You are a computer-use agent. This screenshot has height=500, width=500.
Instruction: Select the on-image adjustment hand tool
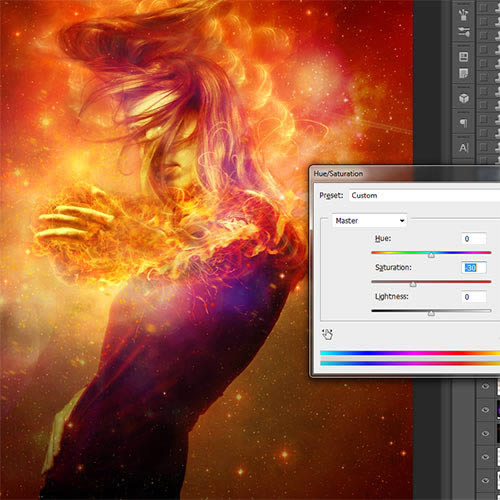coord(327,334)
